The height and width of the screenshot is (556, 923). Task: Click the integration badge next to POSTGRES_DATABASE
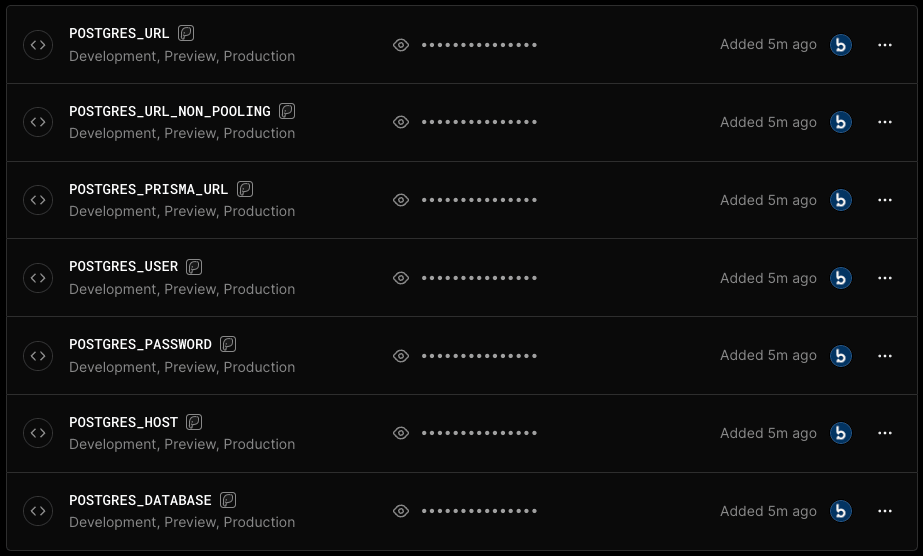tap(228, 500)
